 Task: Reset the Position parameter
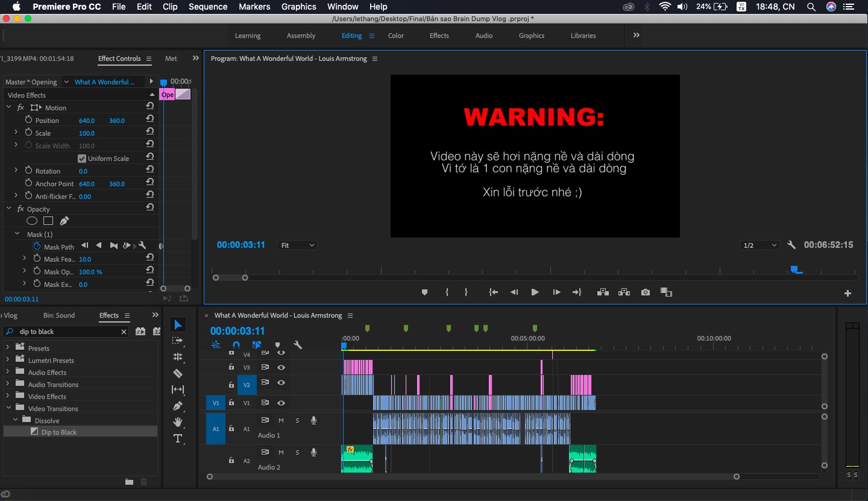(x=149, y=120)
